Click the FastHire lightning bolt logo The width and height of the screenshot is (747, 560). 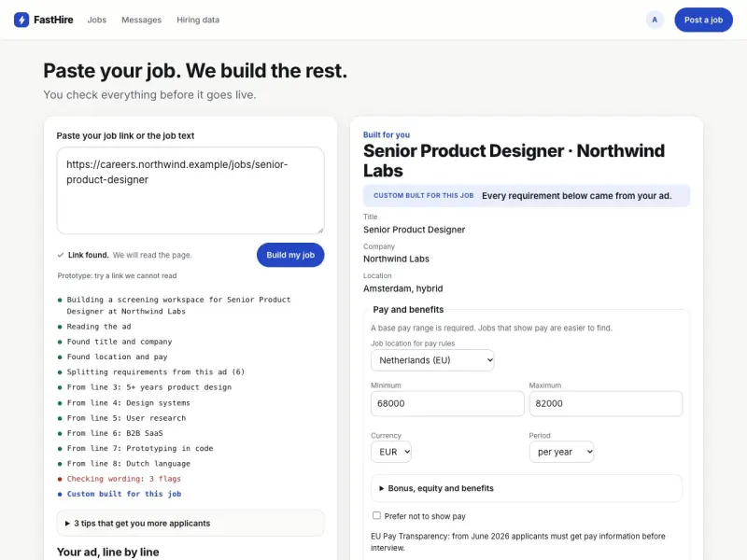(21, 20)
